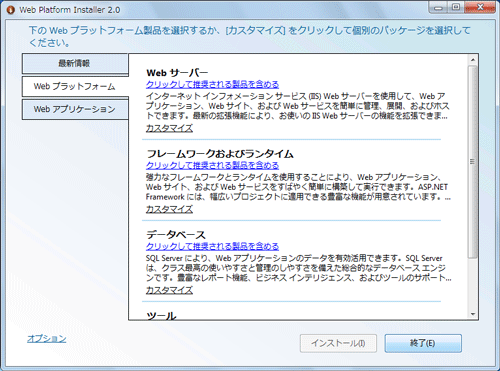Include recommended products under Web サーバー
This screenshot has width=500, height=371.
point(212,84)
